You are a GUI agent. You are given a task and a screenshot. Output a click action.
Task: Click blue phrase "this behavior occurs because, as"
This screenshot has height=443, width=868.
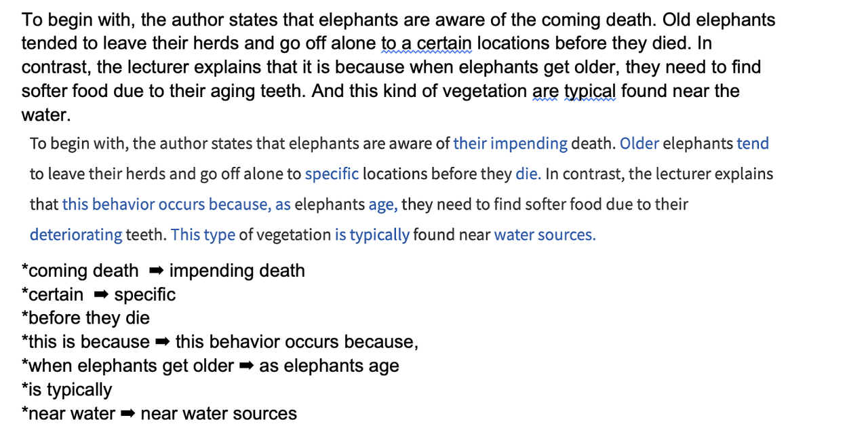[x=176, y=205]
